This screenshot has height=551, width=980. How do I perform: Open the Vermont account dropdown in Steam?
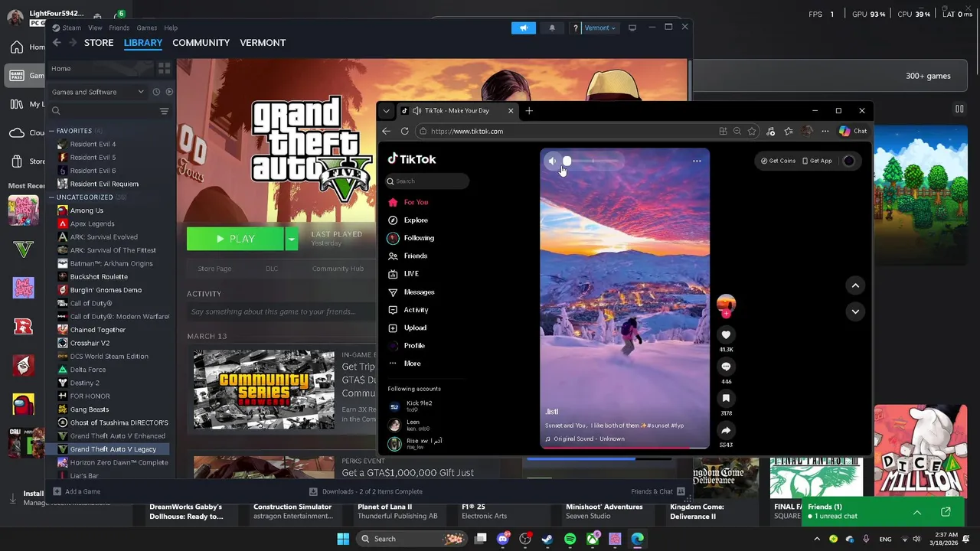point(600,28)
